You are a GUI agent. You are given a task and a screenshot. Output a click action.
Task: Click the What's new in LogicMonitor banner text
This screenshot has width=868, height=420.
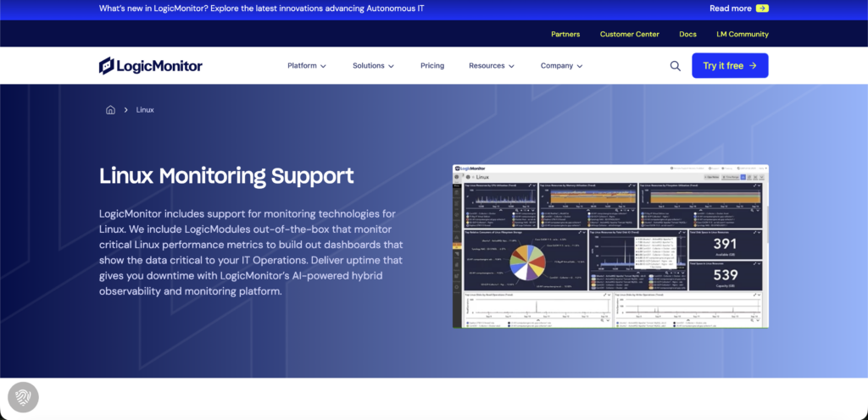[262, 8]
